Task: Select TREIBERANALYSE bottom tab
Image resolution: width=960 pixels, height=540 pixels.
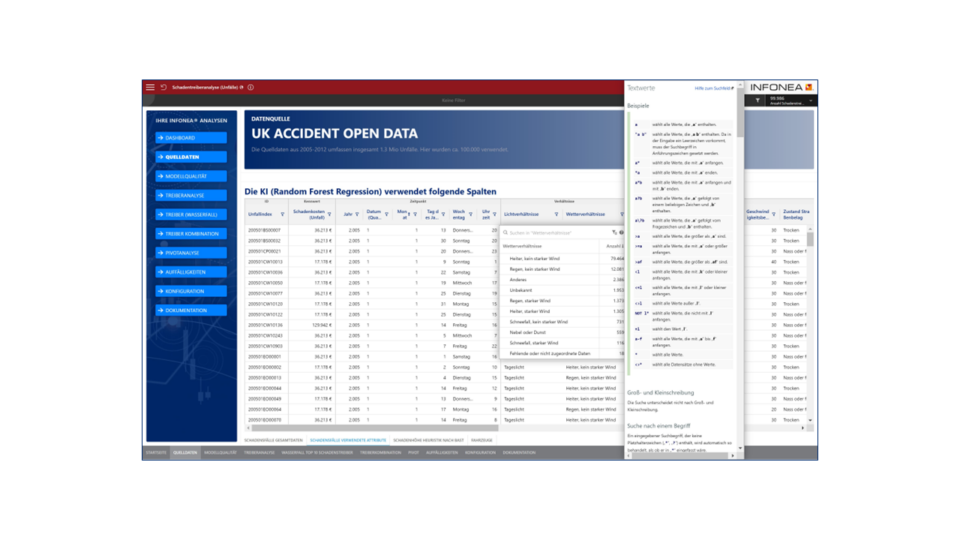Action: point(260,453)
